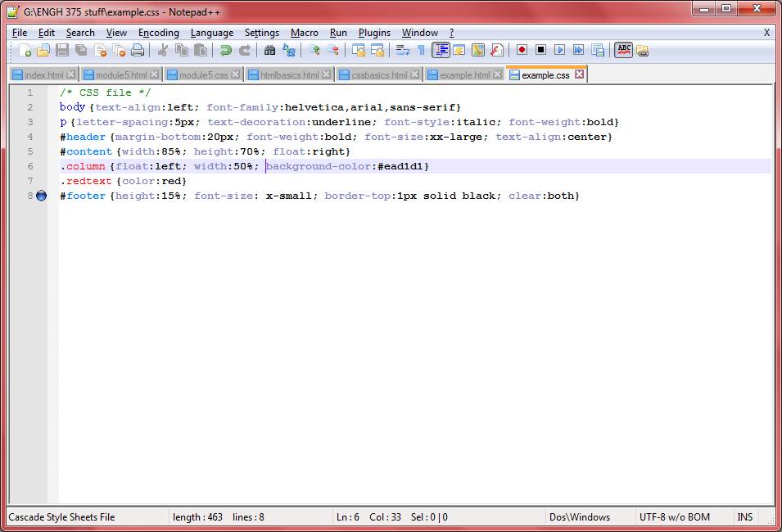Play the recorded macro icon

pos(560,50)
